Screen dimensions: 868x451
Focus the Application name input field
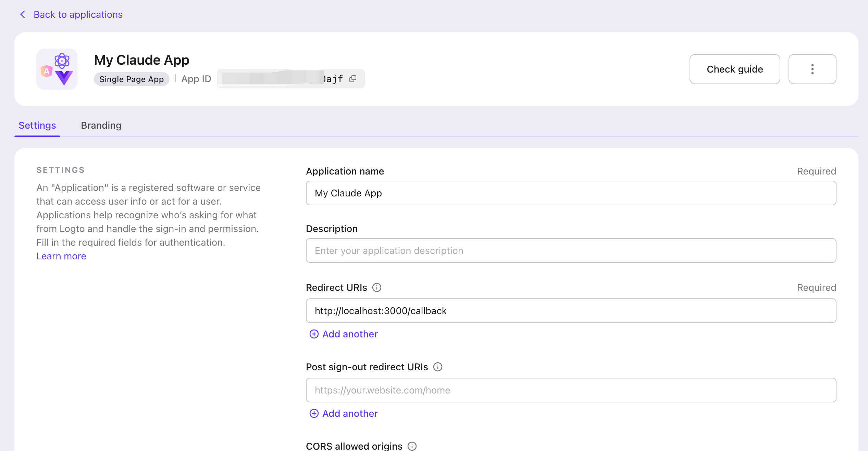click(x=571, y=193)
